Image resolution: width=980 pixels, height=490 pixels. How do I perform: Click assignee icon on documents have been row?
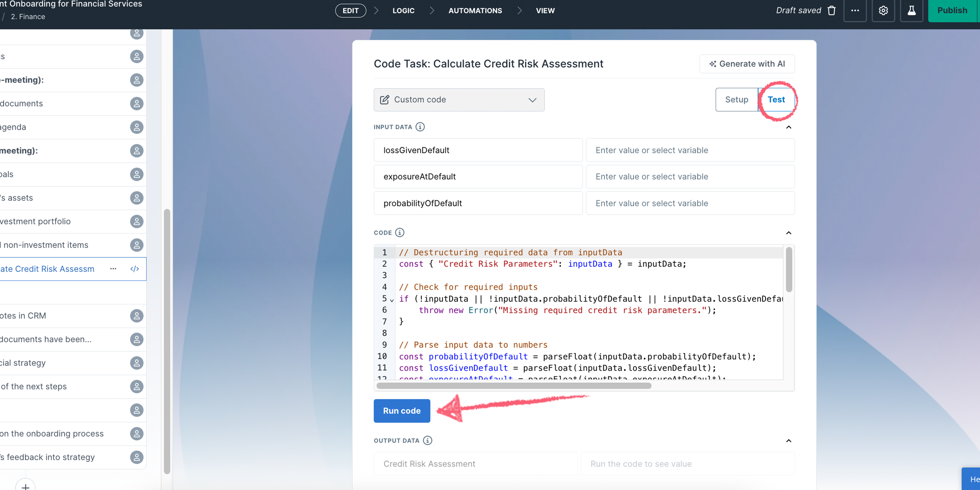136,339
